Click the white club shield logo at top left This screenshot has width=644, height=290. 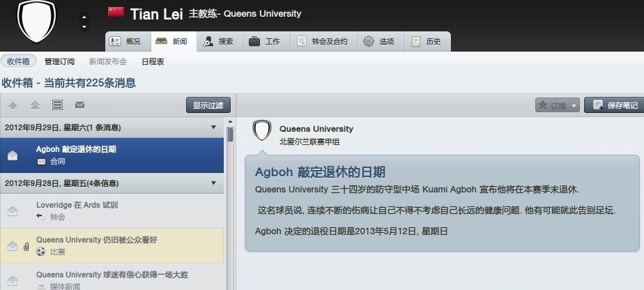point(36,20)
